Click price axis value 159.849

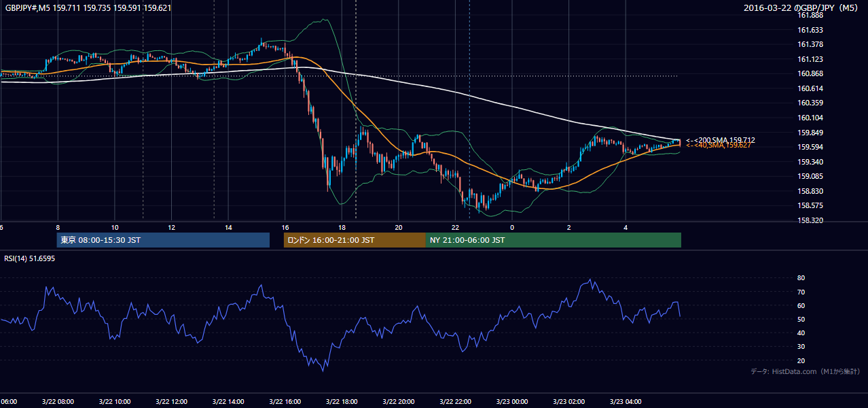click(810, 133)
